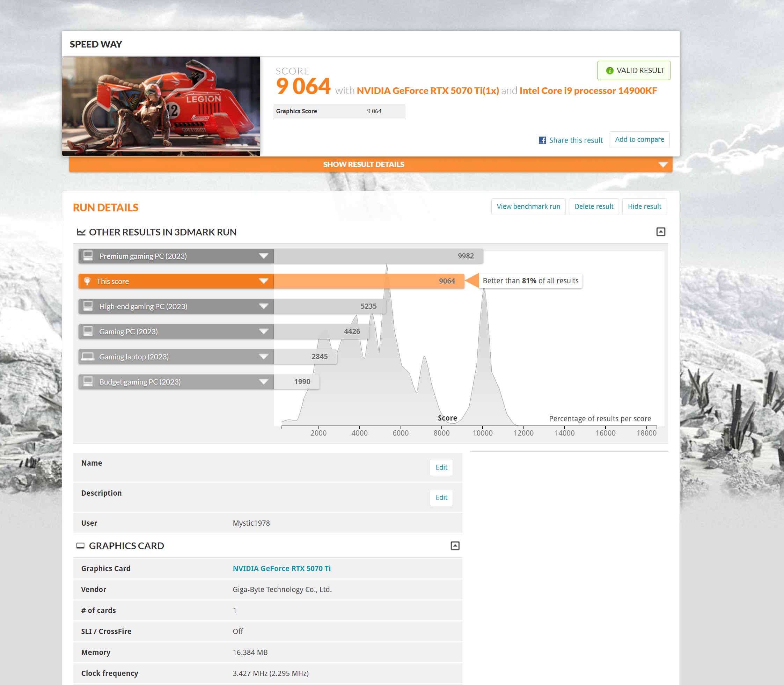Click the Valid Result button
This screenshot has height=685, width=784.
633,71
